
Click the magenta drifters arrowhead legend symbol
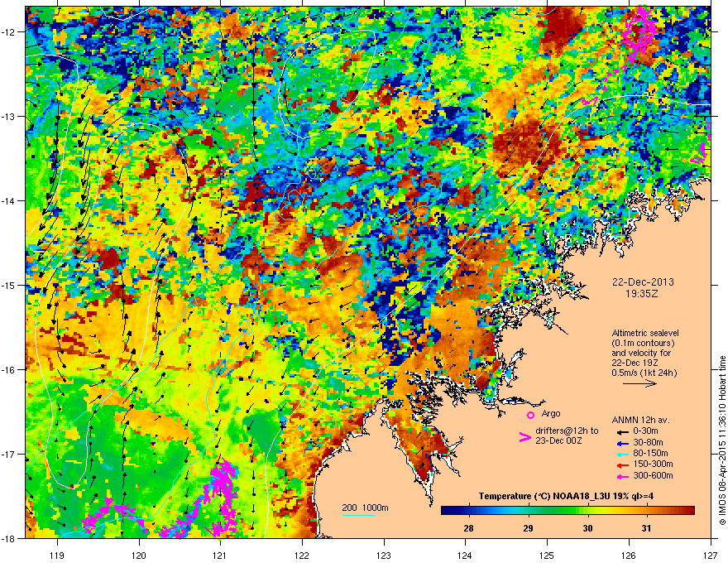click(524, 437)
